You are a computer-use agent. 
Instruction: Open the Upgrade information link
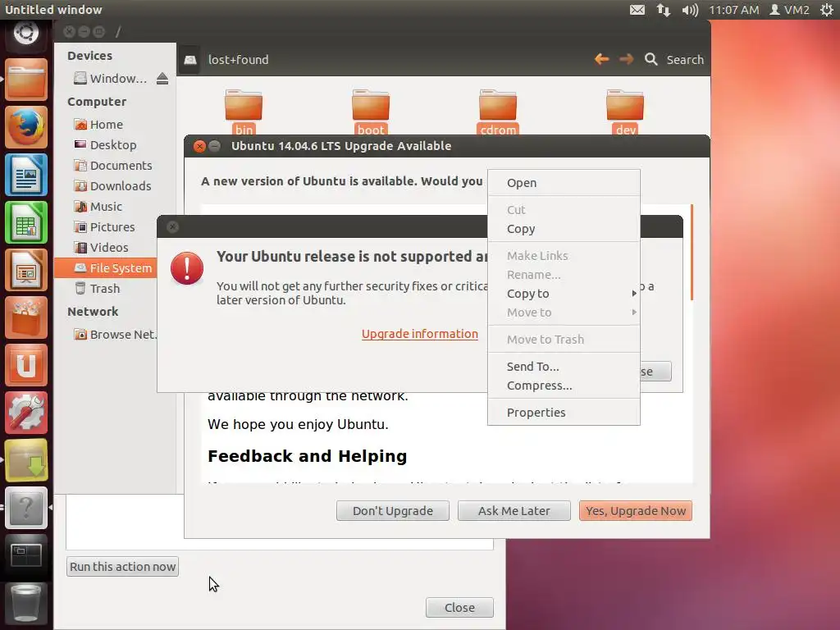pyautogui.click(x=419, y=334)
